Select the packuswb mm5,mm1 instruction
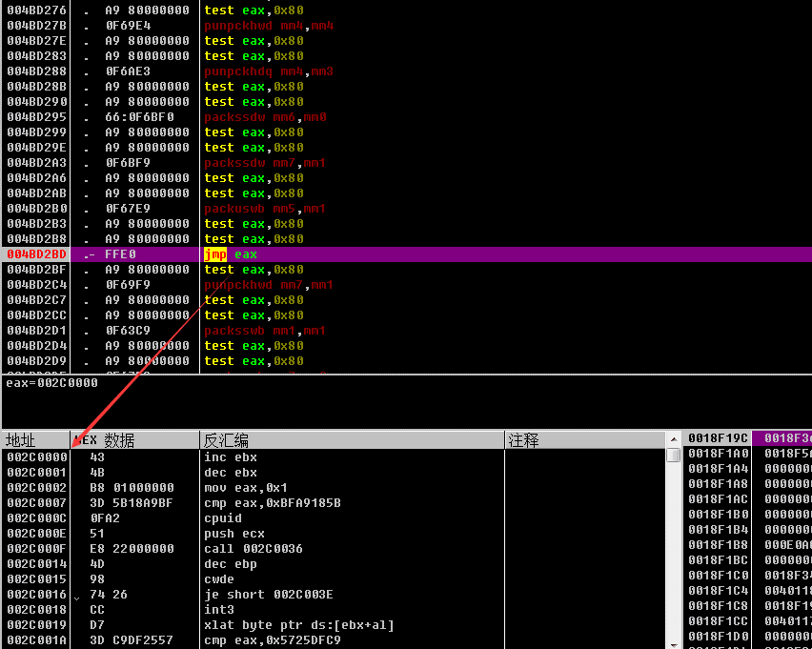The height and width of the screenshot is (649, 812). coord(265,208)
